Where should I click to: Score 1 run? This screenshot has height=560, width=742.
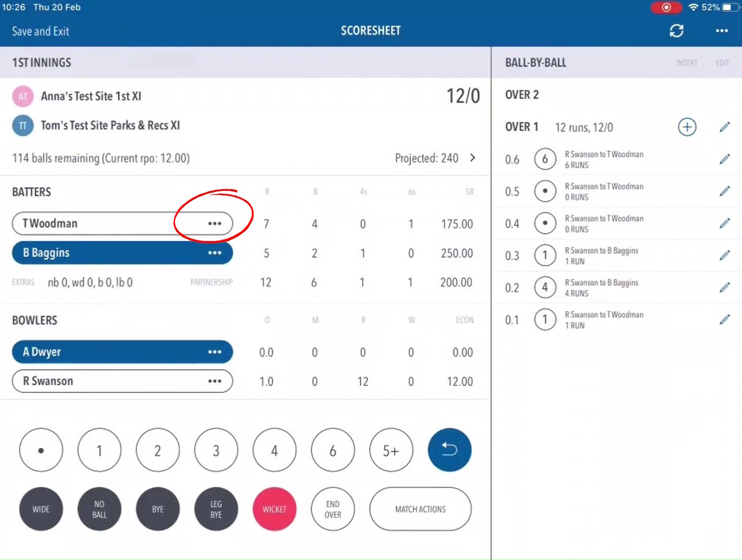tap(99, 450)
